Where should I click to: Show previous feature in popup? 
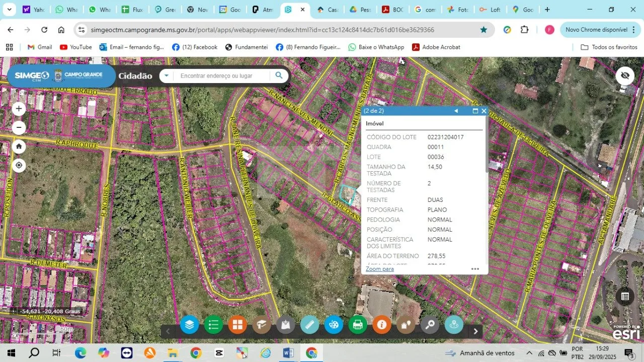click(x=456, y=111)
